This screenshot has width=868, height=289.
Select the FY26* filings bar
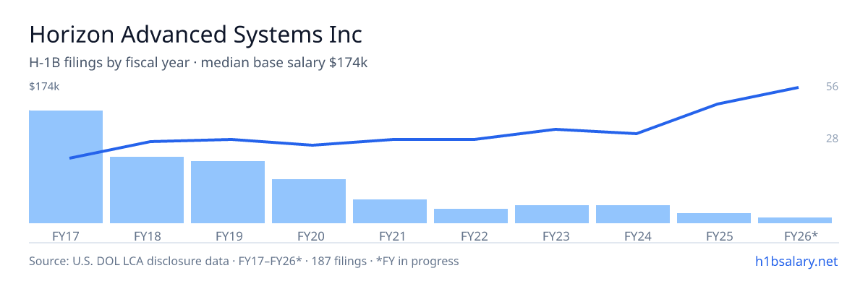(795, 220)
